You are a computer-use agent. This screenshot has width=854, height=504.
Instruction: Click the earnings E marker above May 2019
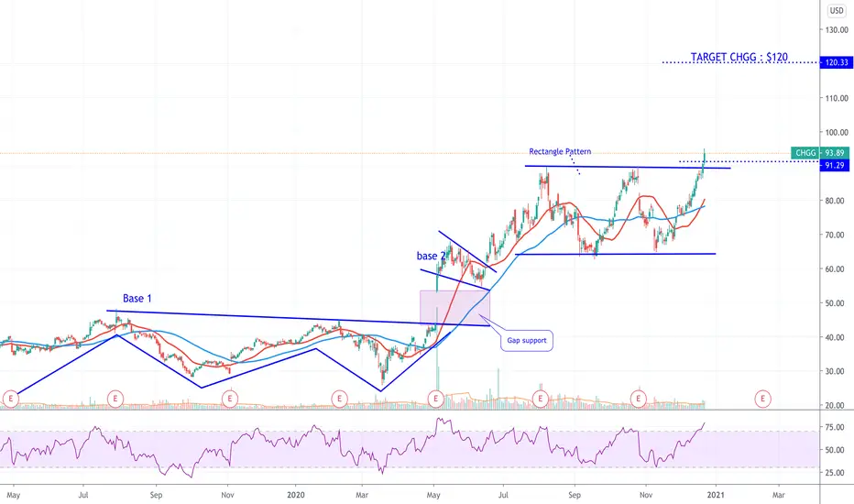[x=10, y=399]
